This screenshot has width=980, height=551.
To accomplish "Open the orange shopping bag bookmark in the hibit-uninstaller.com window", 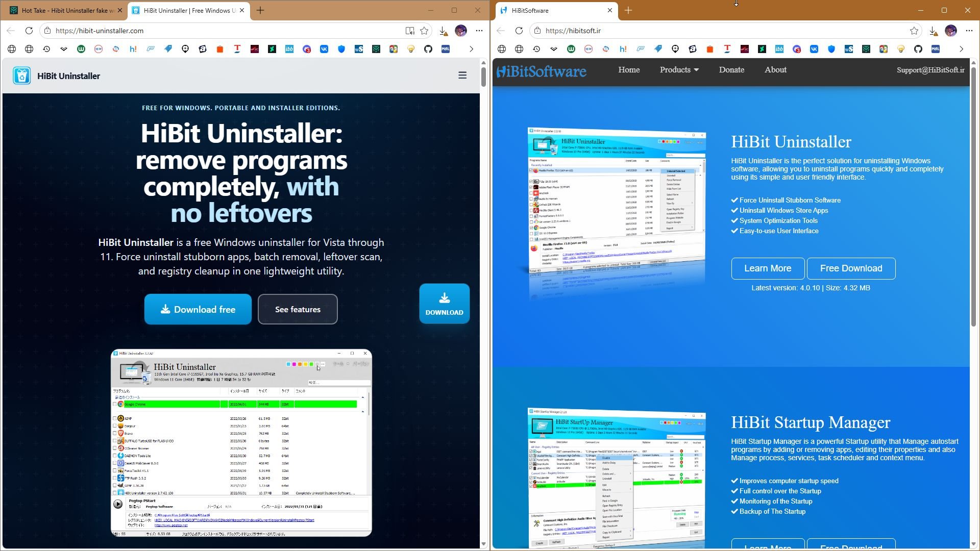I will (x=220, y=49).
